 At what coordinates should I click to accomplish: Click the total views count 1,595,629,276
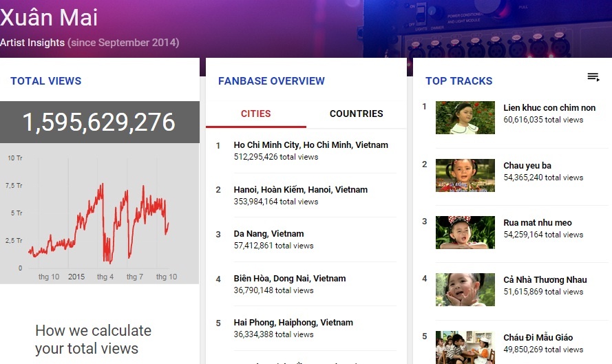(x=99, y=122)
